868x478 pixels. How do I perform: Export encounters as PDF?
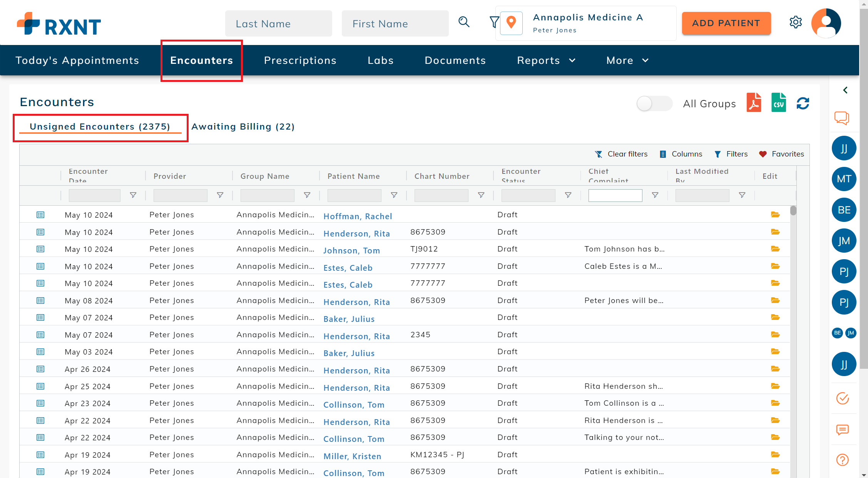[753, 103]
